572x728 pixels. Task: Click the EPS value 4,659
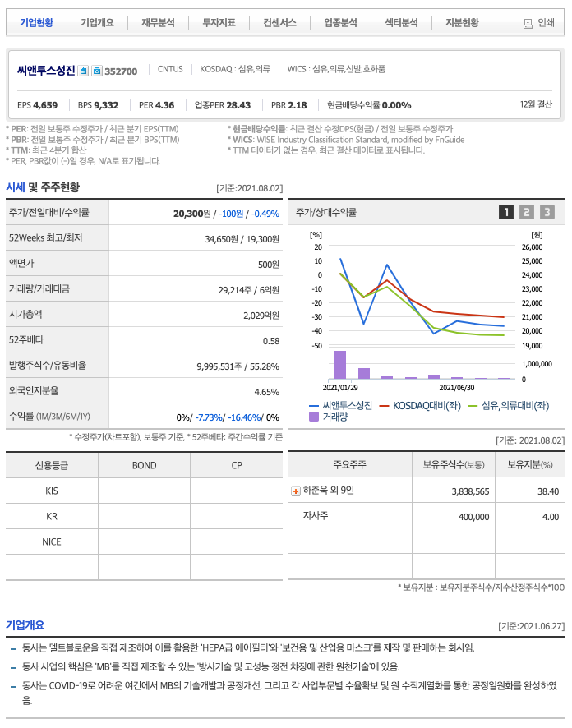45,105
